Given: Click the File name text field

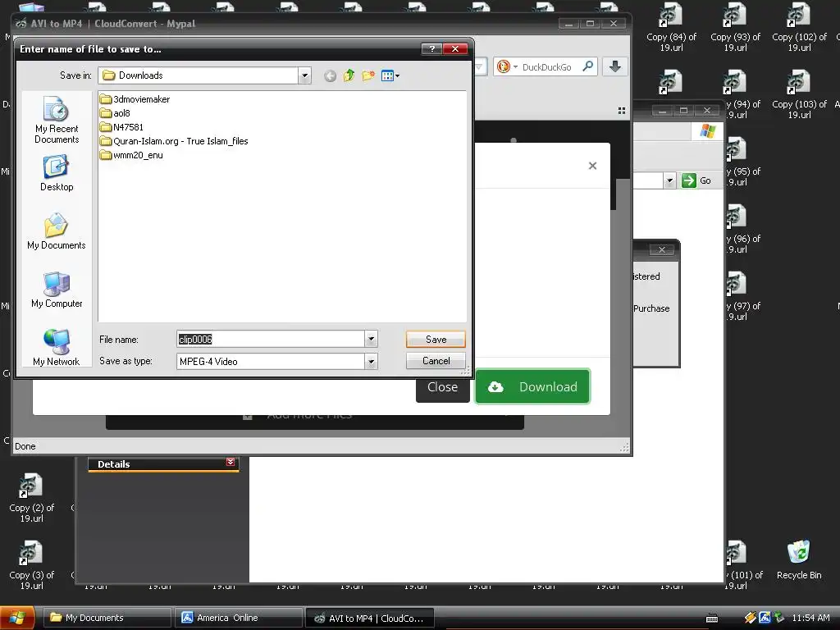Looking at the screenshot, I should (x=271, y=339).
